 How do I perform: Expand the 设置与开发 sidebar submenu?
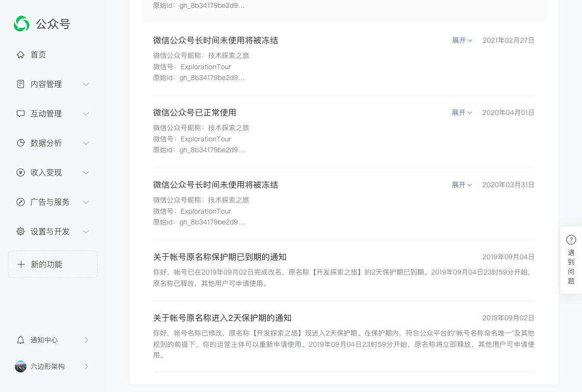click(x=86, y=231)
